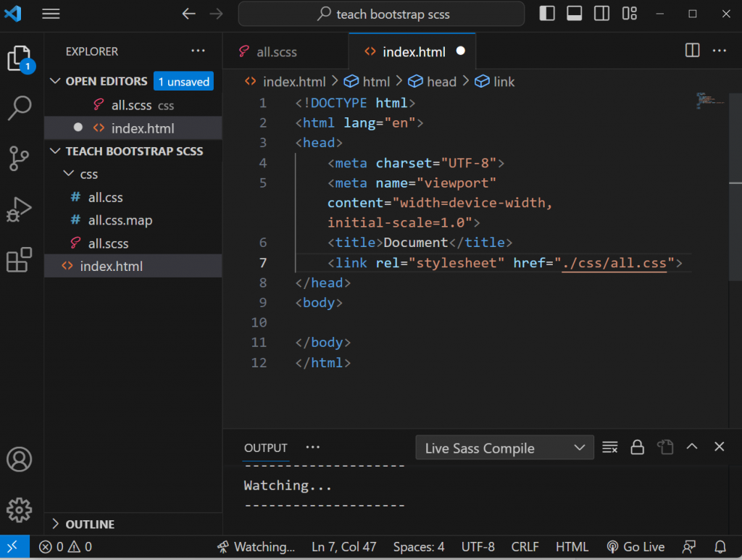Open the Live Sass Compile output channel dropdown

tap(504, 448)
